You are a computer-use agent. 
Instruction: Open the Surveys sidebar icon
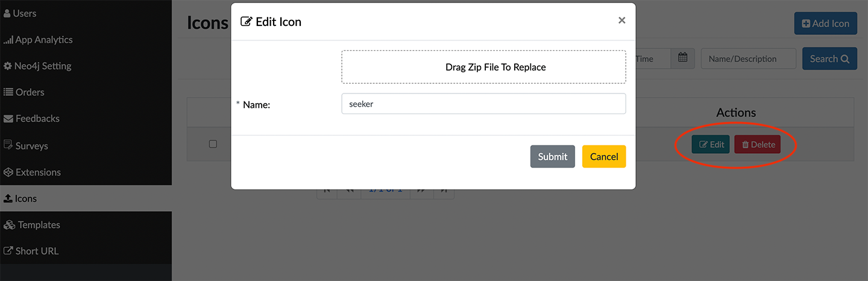point(8,145)
